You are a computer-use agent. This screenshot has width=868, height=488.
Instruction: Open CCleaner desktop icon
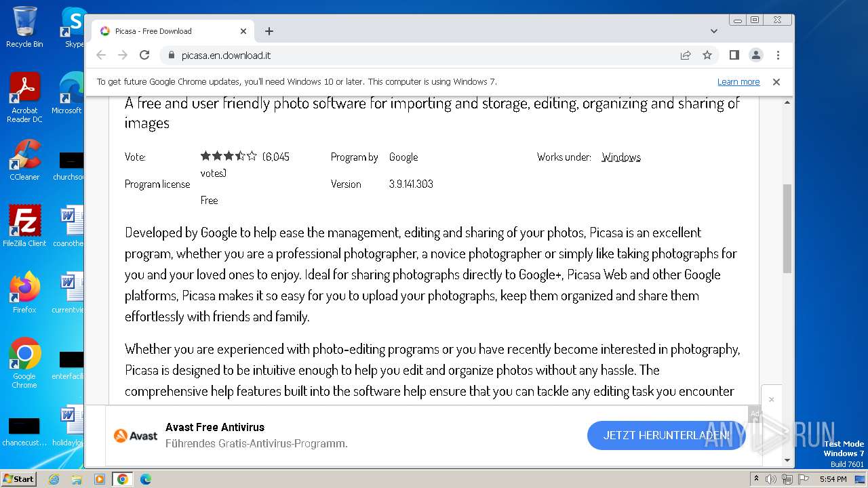24,160
